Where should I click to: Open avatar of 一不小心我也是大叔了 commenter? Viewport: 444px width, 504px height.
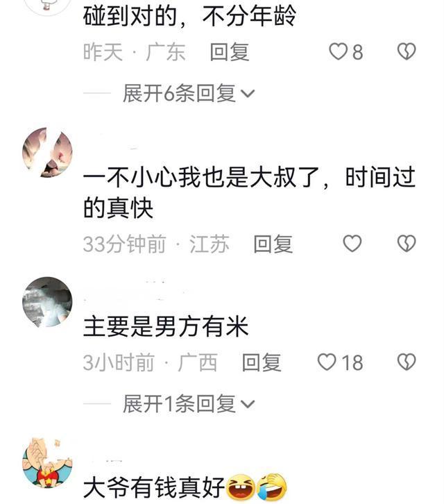click(x=47, y=152)
